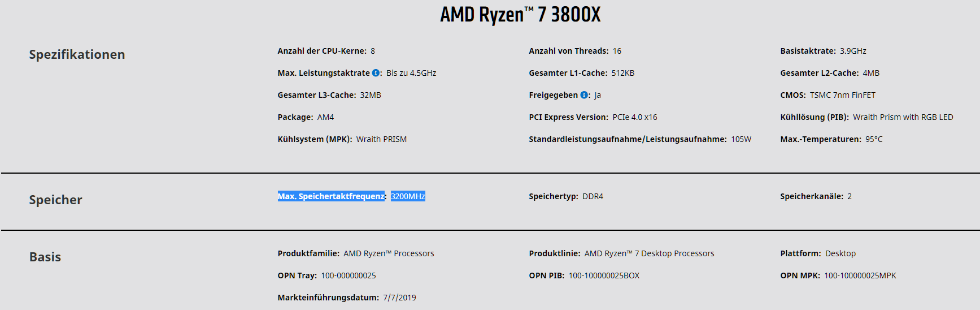Click the Anzahl der CPU-Kerne label
980x310 pixels.
tap(322, 51)
